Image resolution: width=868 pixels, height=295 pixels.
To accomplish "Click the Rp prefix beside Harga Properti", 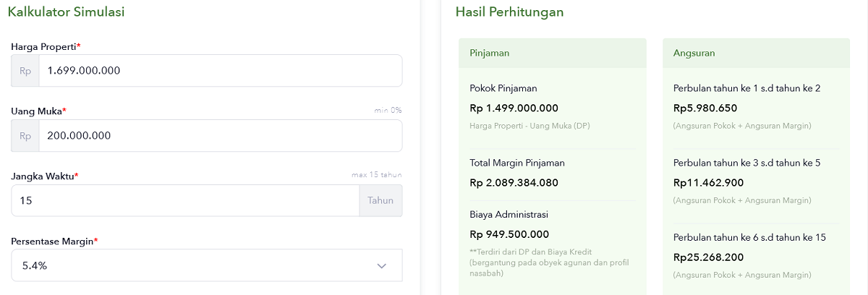I will (x=25, y=71).
